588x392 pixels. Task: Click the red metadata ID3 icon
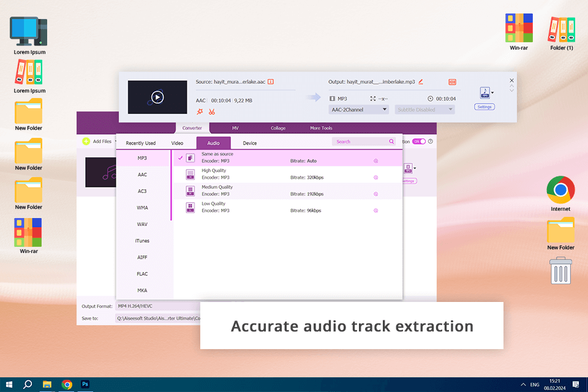[452, 82]
